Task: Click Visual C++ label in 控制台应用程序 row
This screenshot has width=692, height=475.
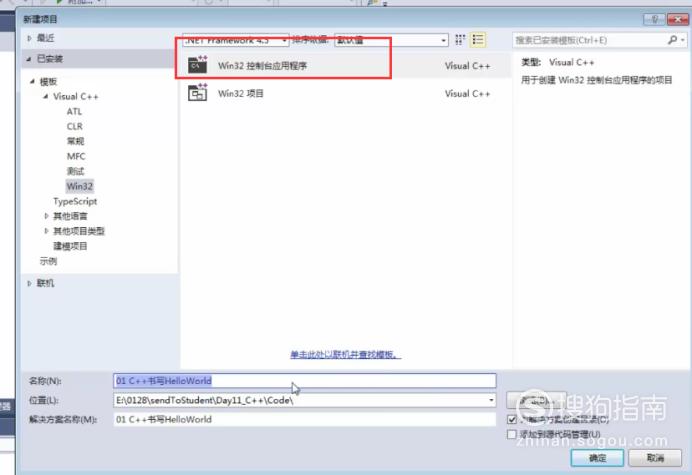Action: [x=467, y=66]
